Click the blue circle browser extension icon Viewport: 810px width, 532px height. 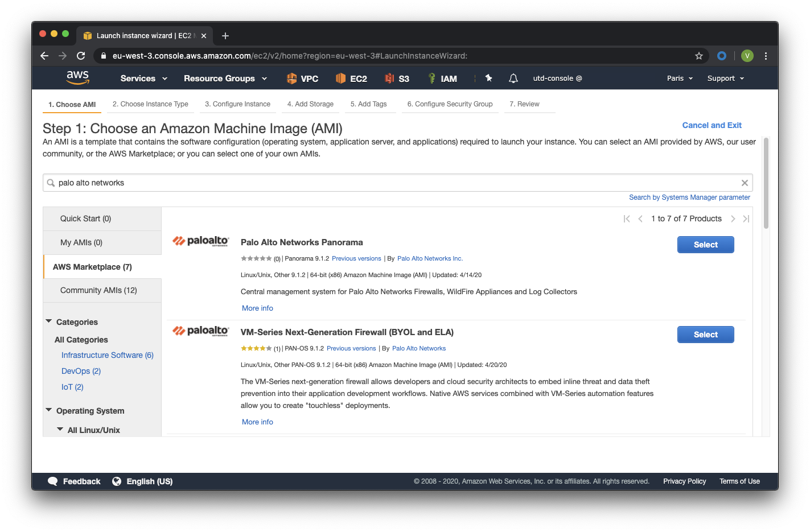point(722,56)
